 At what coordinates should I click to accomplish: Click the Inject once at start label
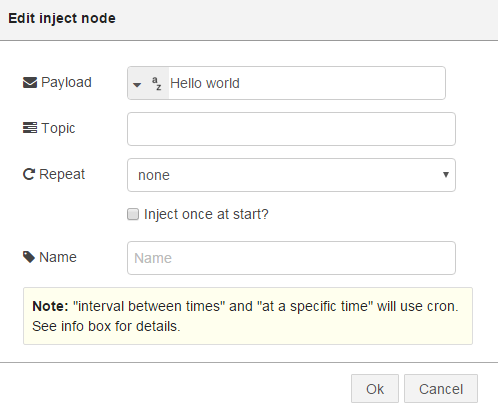(x=206, y=214)
